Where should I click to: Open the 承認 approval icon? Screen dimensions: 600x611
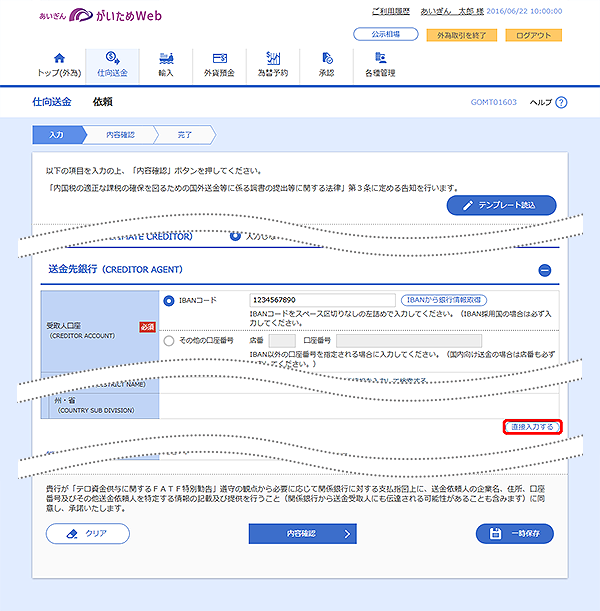(326, 59)
